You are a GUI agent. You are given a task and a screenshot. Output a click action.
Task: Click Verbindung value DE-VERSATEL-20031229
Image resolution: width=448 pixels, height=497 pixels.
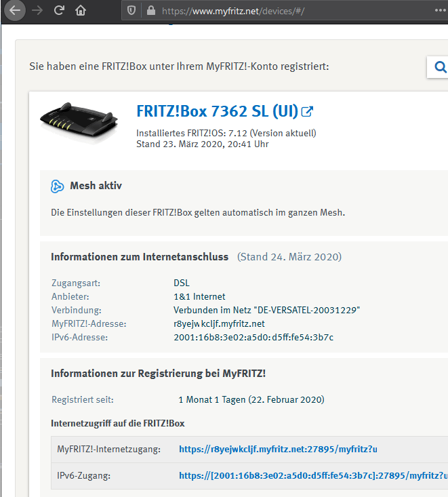[267, 310]
